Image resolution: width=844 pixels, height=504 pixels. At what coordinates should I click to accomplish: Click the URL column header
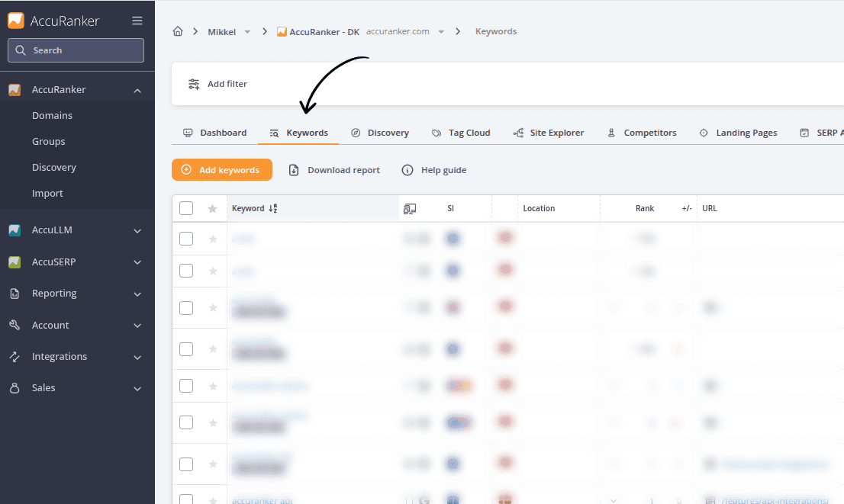pyautogui.click(x=710, y=208)
